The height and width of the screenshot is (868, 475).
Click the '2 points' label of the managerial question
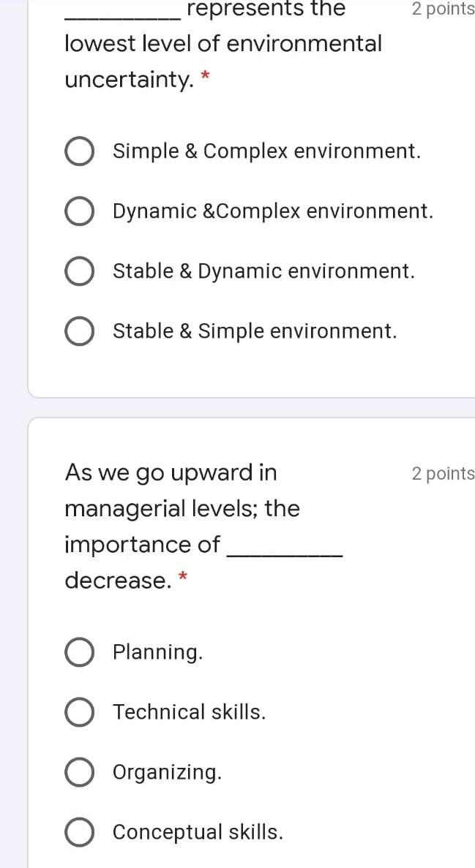point(443,474)
